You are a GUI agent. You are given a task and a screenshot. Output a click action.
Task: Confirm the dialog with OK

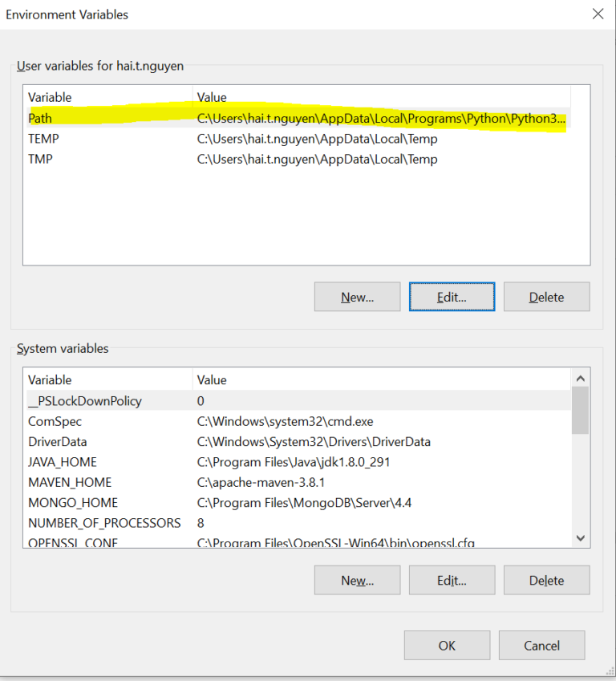tap(447, 645)
